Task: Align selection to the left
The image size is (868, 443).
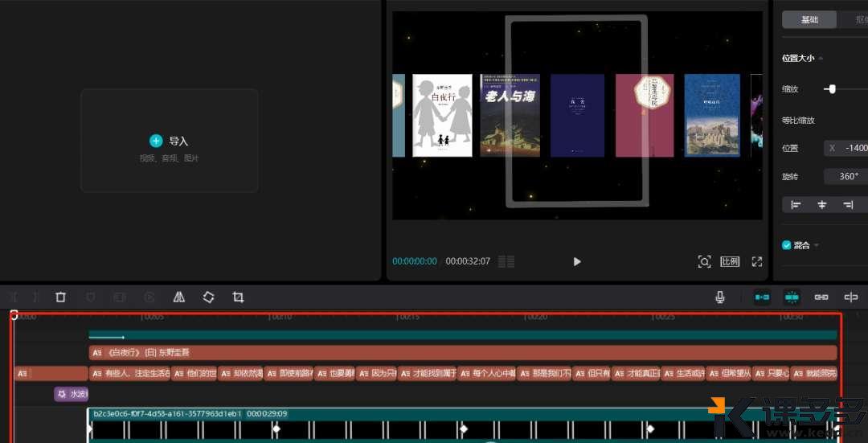Action: 796,205
